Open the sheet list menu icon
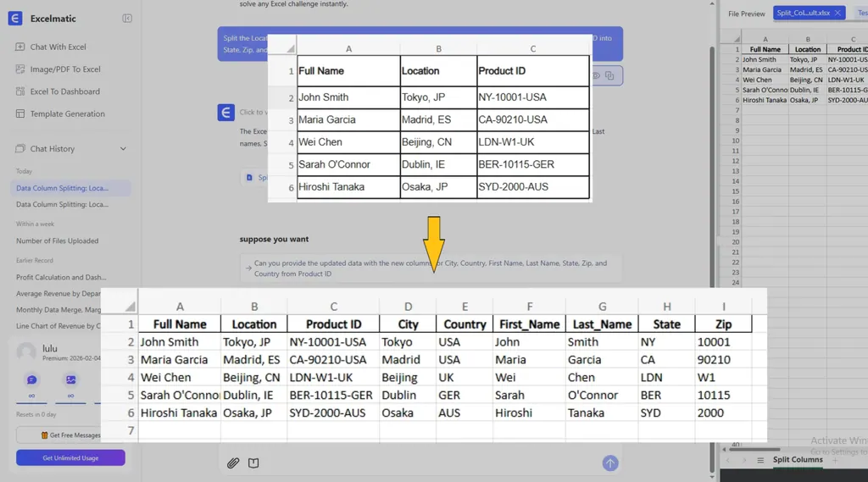The height and width of the screenshot is (482, 868). click(760, 460)
